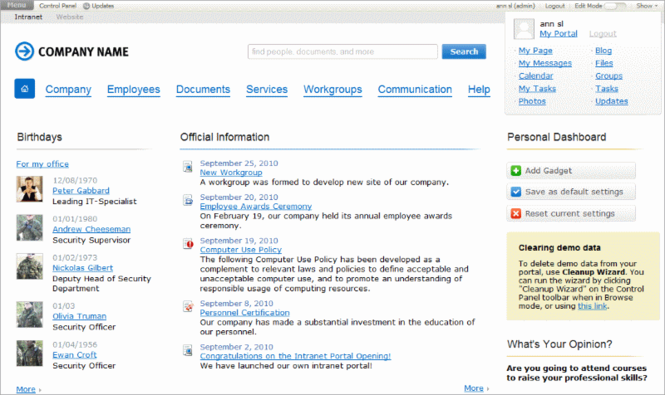Viewport: 665px width, 395px height.
Task: Open the My Portal link
Action: click(558, 34)
